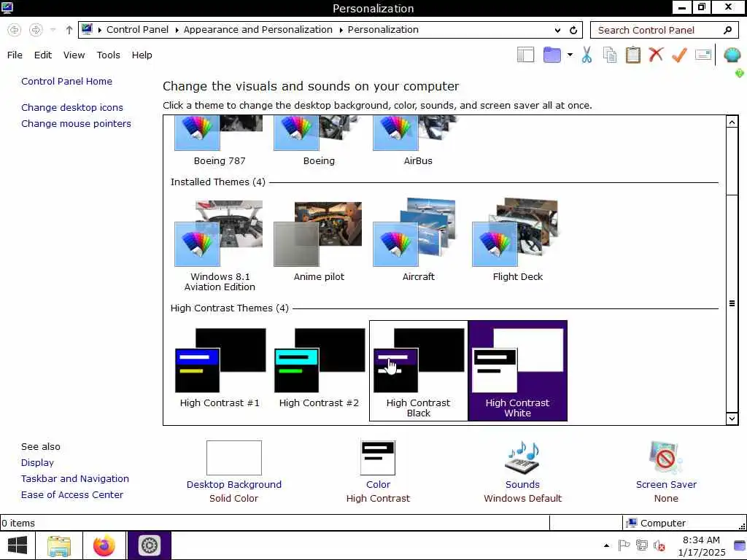747x560 pixels.
Task: Open Screen Saver settings
Action: (666, 472)
